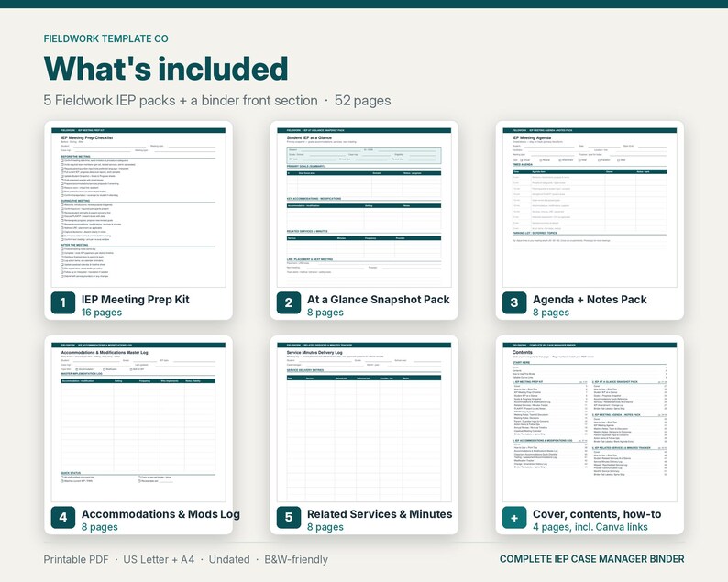Click the 'What's included' heading
This screenshot has height=582, width=728.
(x=166, y=69)
